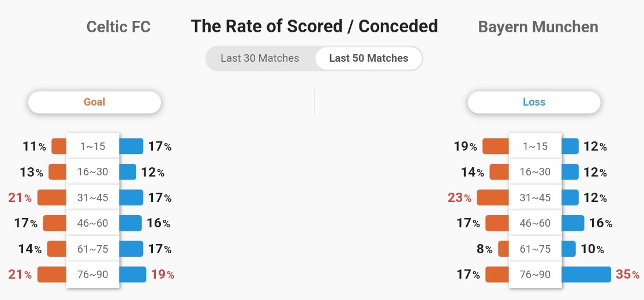Select the Last 50 Matches option
Image resolution: width=644 pixels, height=300 pixels.
coord(368,58)
